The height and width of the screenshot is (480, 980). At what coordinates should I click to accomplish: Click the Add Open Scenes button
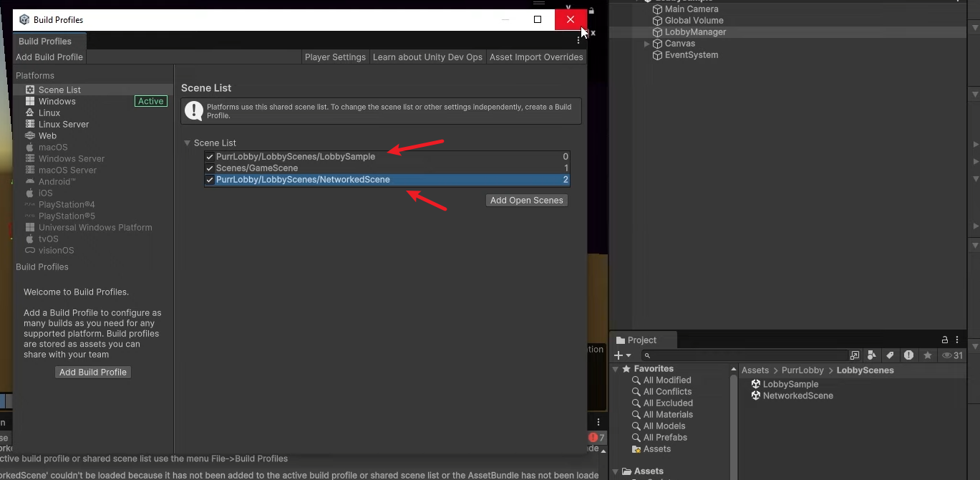(x=527, y=201)
